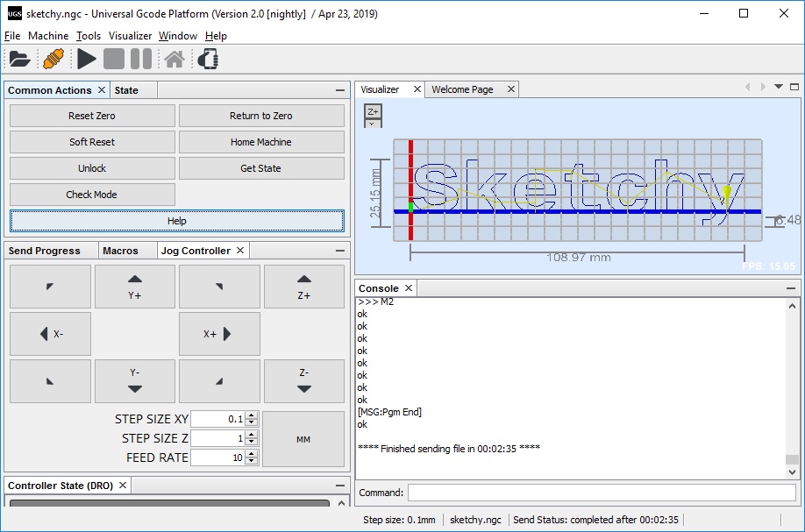The width and height of the screenshot is (805, 532).
Task: Increase STEP SIZE Z spinner
Action: click(251, 435)
